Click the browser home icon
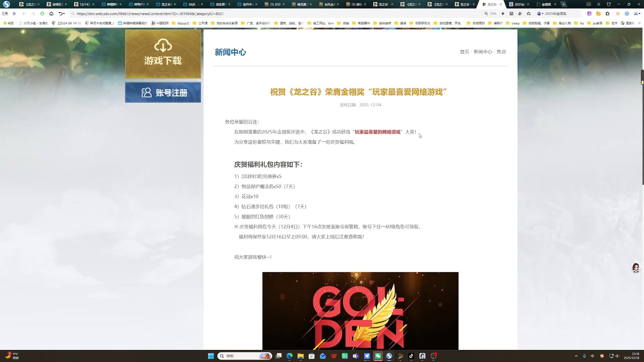The width and height of the screenshot is (644, 362). click(x=51, y=14)
